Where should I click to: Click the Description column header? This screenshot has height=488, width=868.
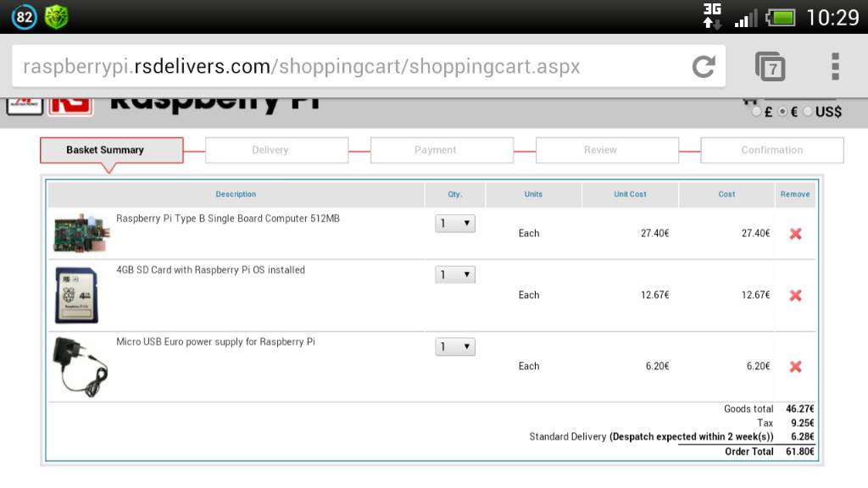click(236, 194)
